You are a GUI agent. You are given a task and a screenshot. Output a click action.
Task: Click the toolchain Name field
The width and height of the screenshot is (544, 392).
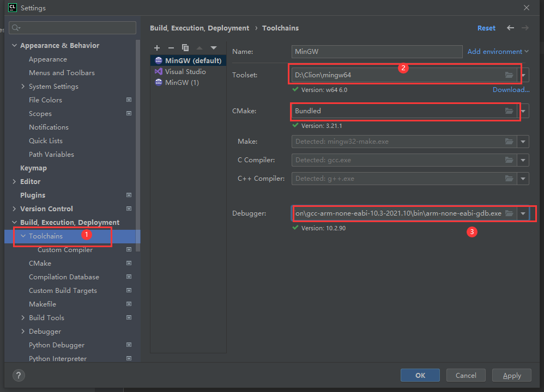click(377, 52)
